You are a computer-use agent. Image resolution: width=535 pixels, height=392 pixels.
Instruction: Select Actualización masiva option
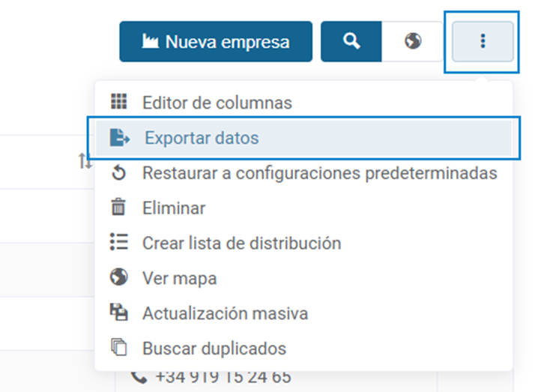[x=303, y=313]
